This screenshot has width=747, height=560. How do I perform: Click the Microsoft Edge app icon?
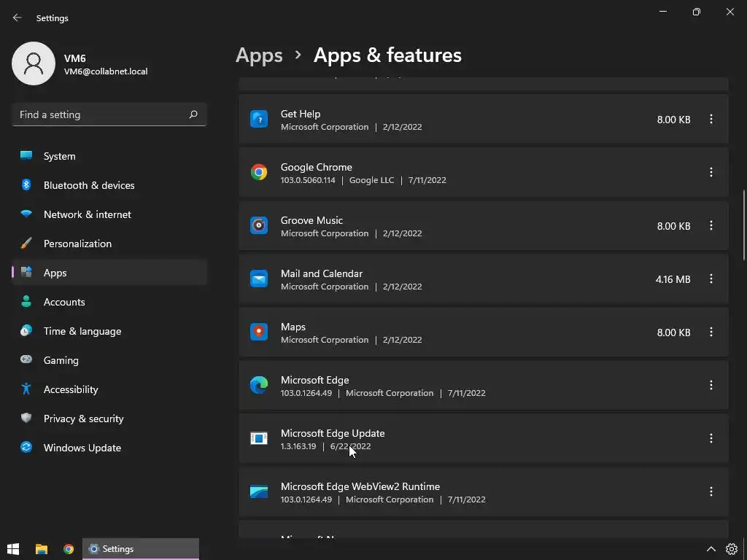[259, 385]
